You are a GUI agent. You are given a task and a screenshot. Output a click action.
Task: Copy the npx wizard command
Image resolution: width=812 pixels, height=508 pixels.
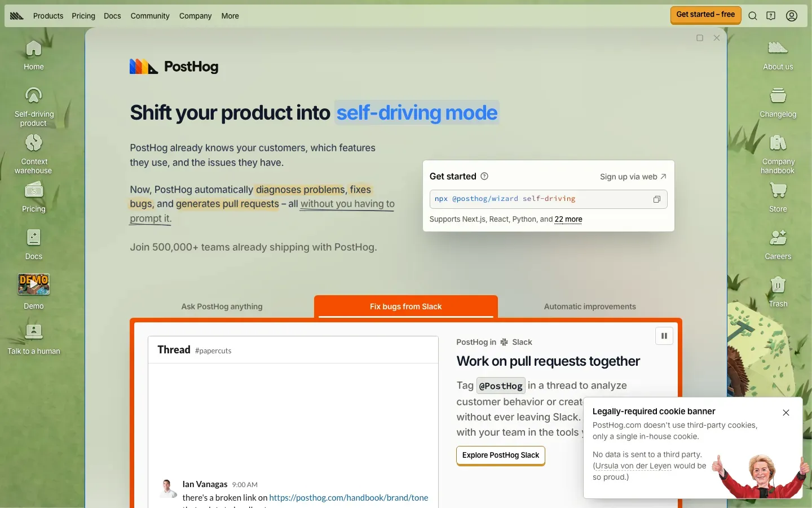pyautogui.click(x=657, y=199)
